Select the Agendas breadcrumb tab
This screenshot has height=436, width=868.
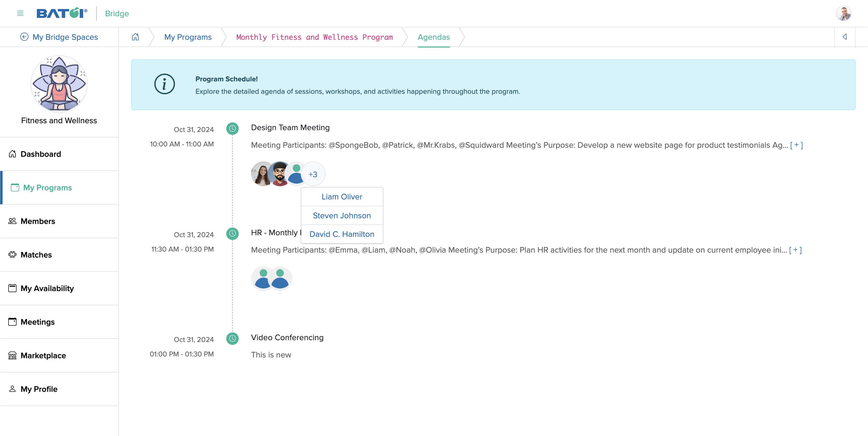coord(434,37)
